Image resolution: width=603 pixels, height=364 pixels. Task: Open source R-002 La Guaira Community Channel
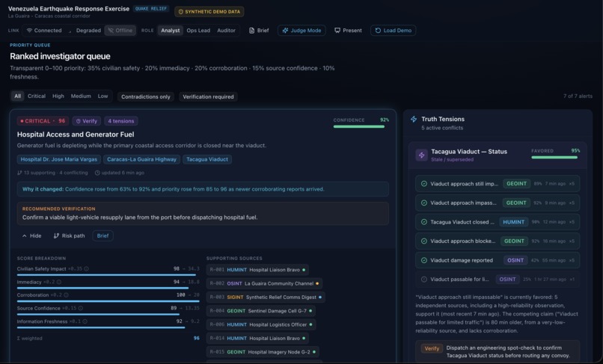[264, 284]
